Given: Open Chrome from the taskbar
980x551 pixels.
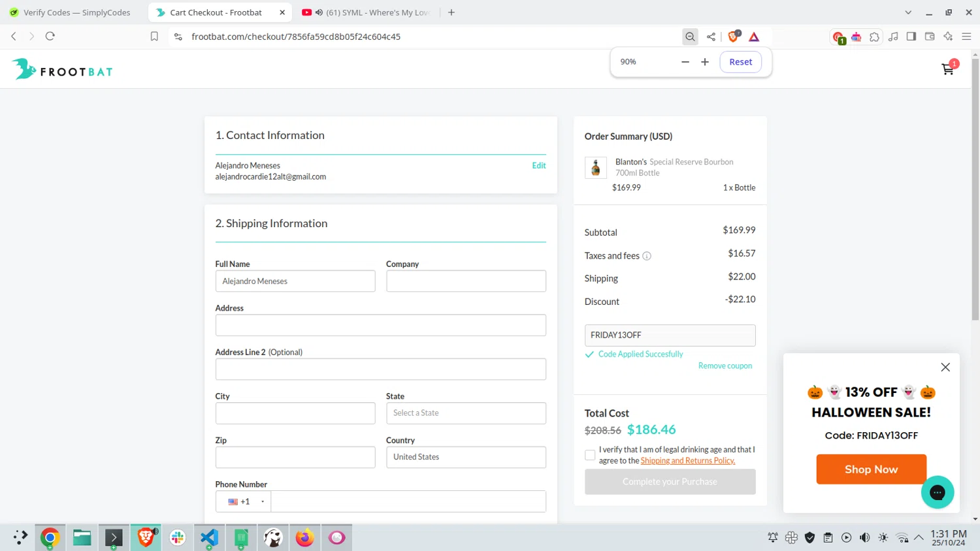Looking at the screenshot, I should [50, 537].
